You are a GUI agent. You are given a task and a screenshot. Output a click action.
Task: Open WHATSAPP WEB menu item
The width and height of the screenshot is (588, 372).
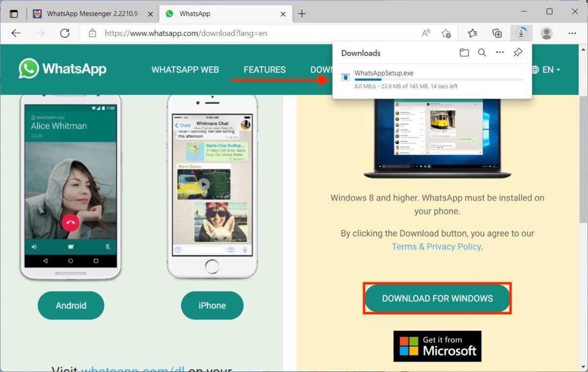[185, 70]
